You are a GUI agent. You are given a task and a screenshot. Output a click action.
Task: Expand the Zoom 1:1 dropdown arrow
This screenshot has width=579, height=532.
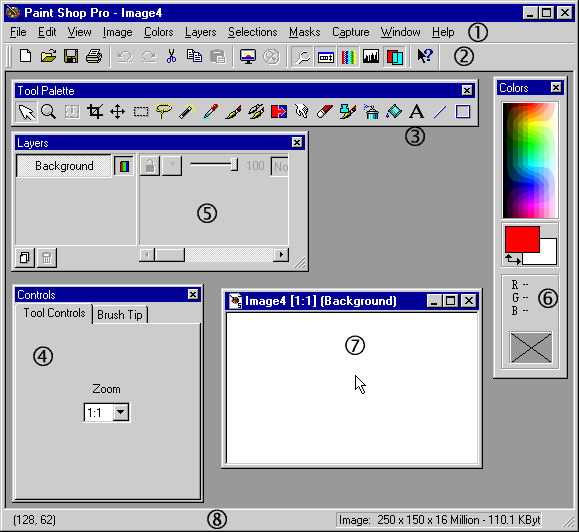(121, 412)
